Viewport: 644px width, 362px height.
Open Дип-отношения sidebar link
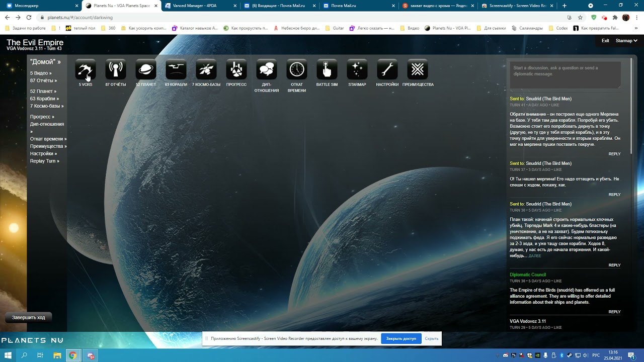[47, 124]
